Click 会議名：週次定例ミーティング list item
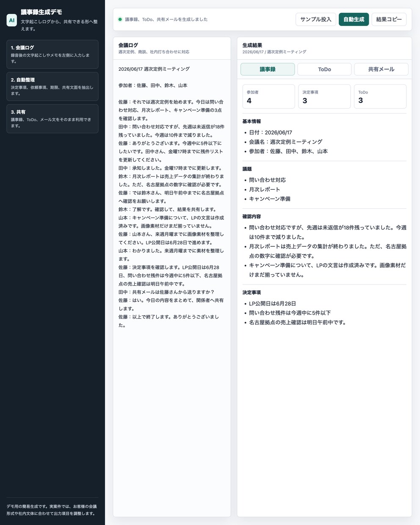This screenshot has width=420, height=525. pyautogui.click(x=286, y=142)
